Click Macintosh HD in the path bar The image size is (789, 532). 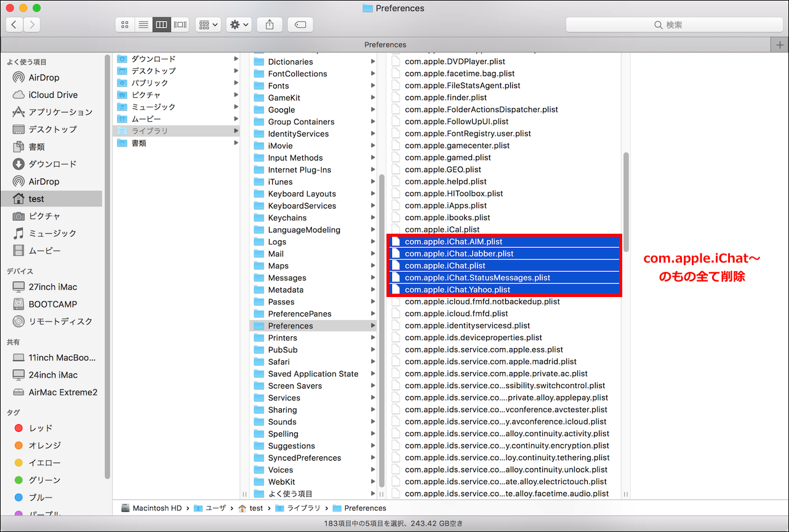(x=151, y=508)
